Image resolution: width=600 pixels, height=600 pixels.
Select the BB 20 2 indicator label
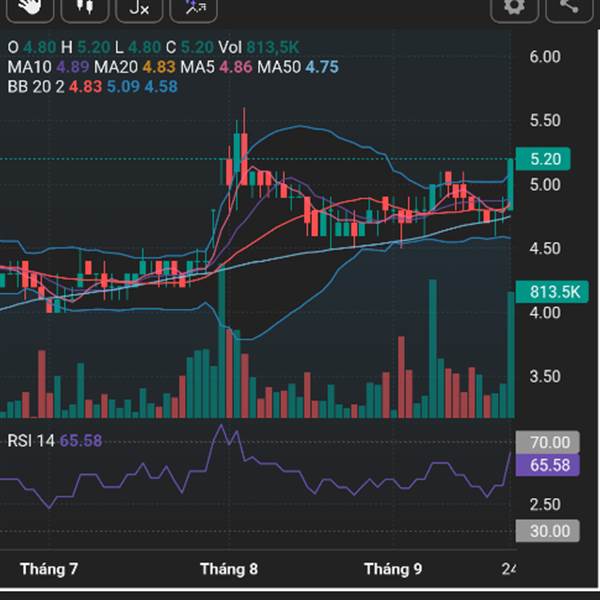click(x=92, y=86)
